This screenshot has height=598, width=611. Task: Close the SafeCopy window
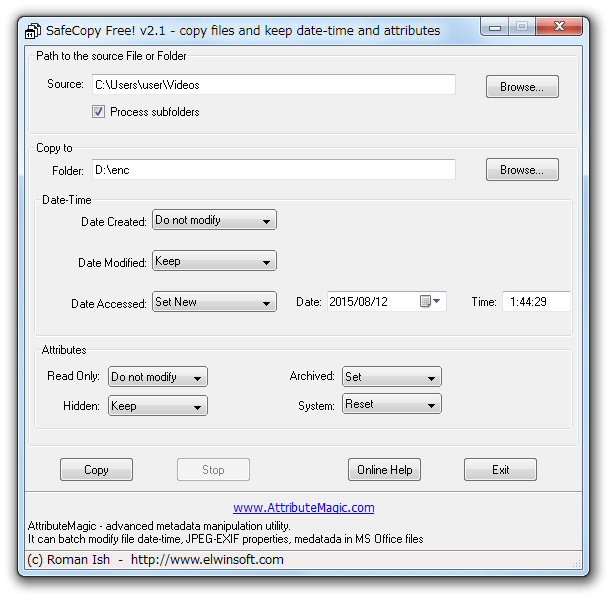[559, 26]
